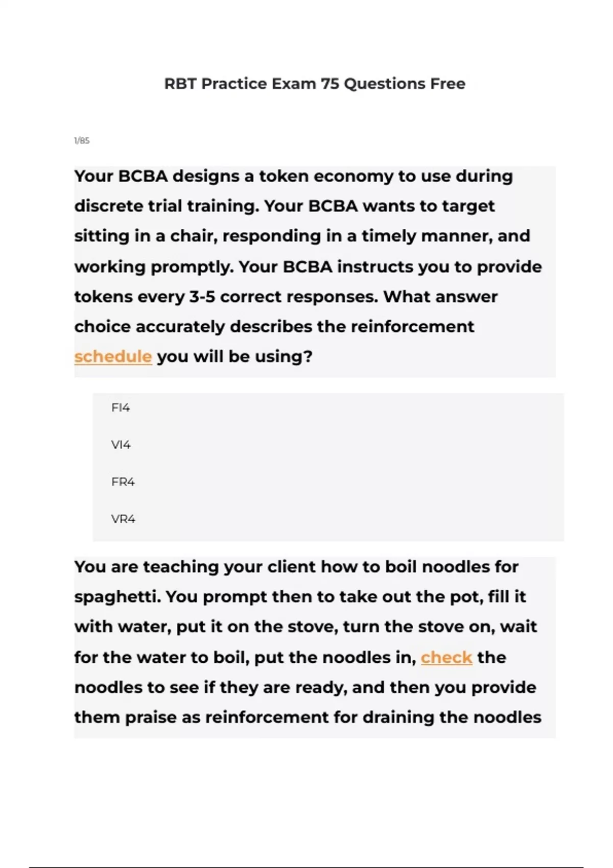
Task: Click the line starting 'noodles to see if they'
Action: (305, 687)
